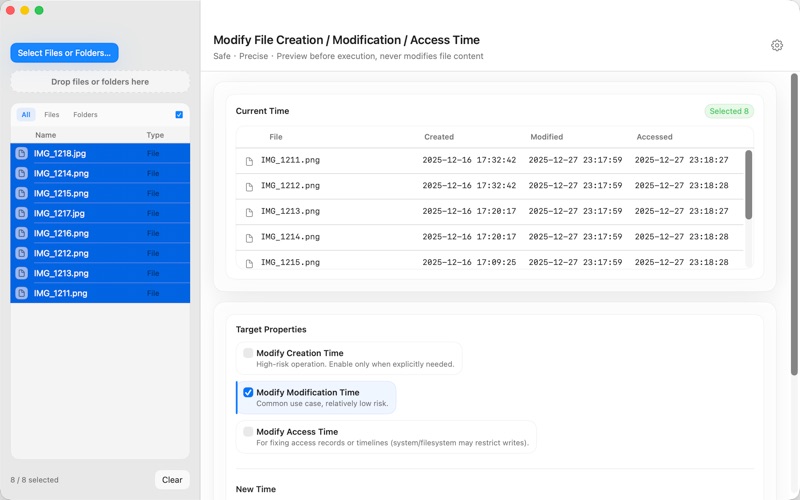Click document icon of IMG_1213.png table row
Screen dimensions: 800x500
click(x=249, y=212)
